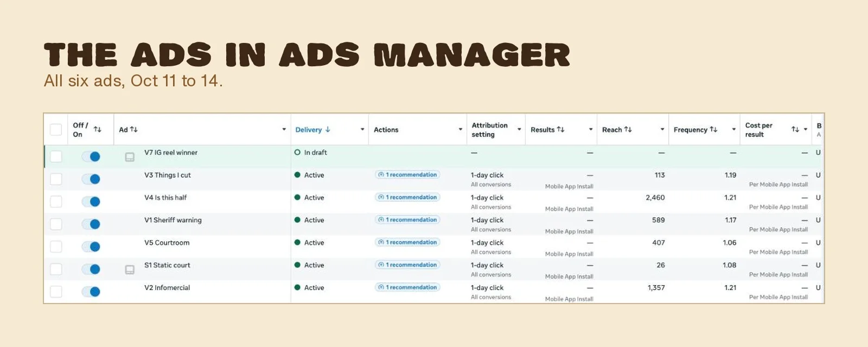Open recommendation for V3 Things I cut
The height and width of the screenshot is (347, 868).
coord(407,175)
